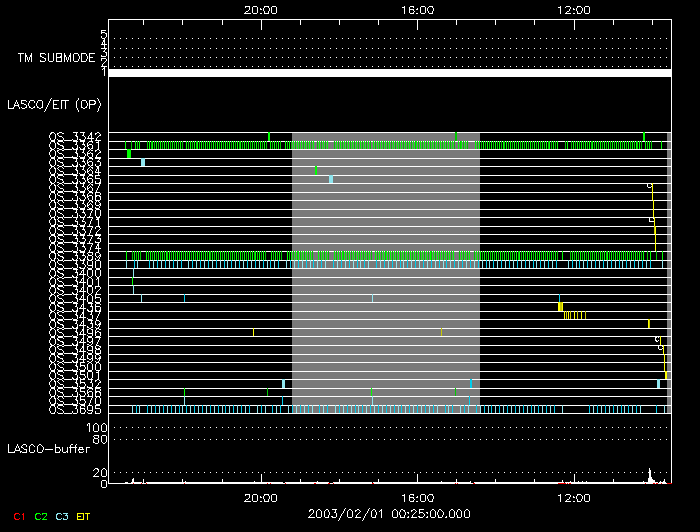Click the LASCO-buffer spike near right edge
This screenshot has width=700, height=532.
coord(649,476)
